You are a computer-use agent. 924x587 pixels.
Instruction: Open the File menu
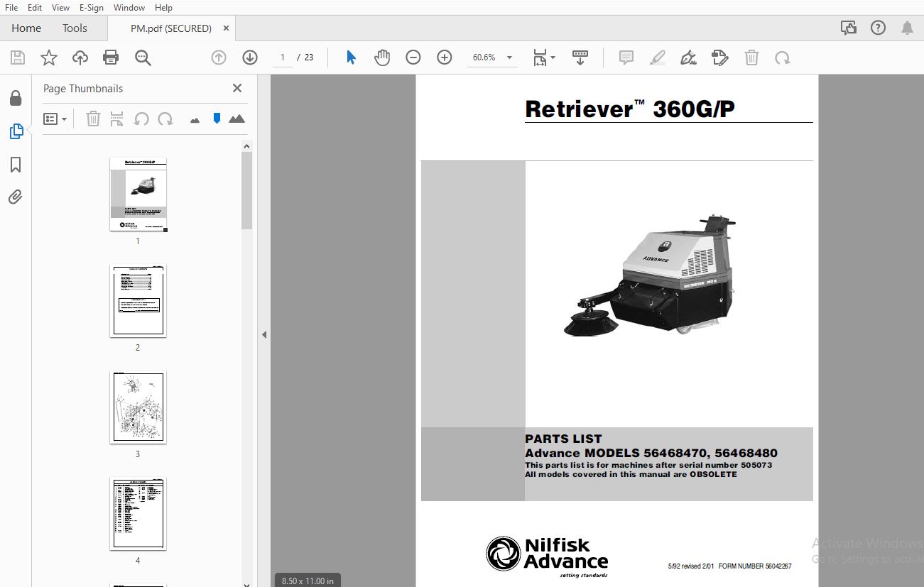[11, 7]
